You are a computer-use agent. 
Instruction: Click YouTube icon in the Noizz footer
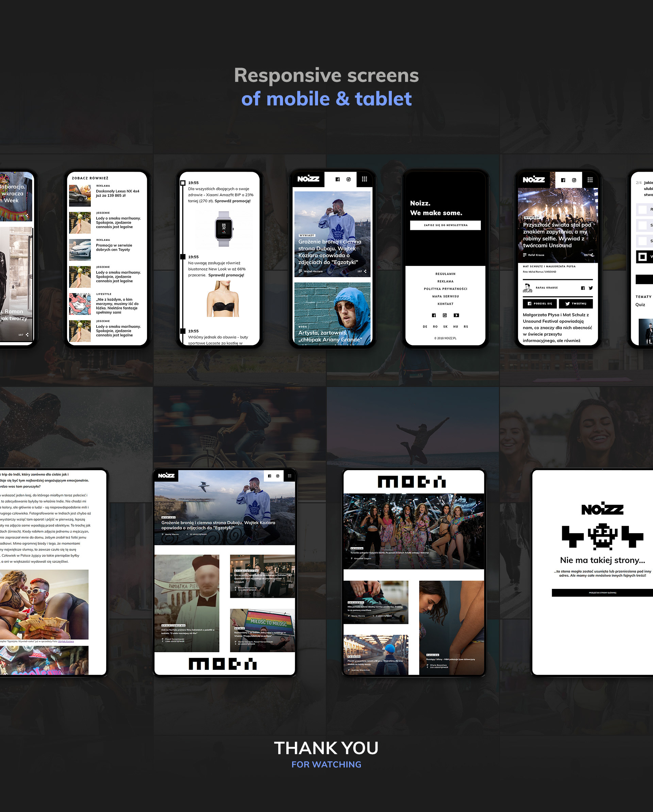456,315
